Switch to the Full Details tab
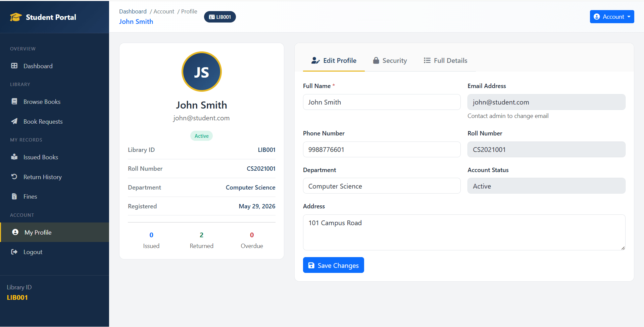The width and height of the screenshot is (644, 327). pos(445,60)
